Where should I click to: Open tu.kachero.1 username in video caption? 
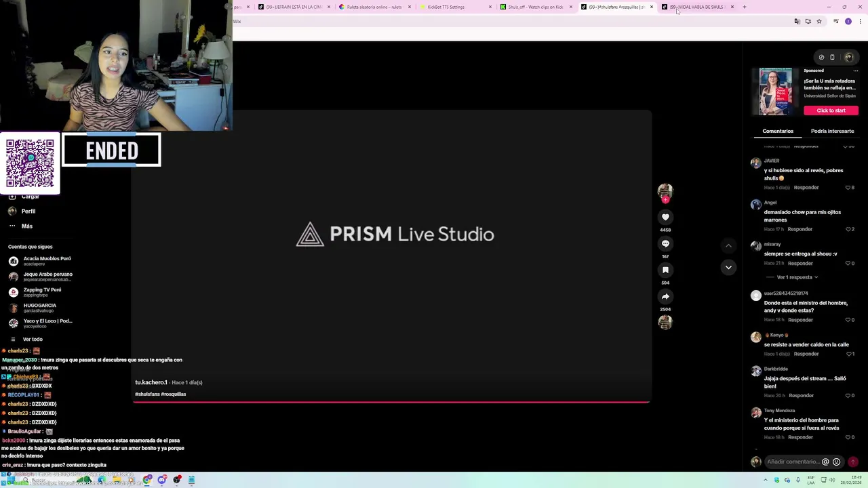[151, 382]
